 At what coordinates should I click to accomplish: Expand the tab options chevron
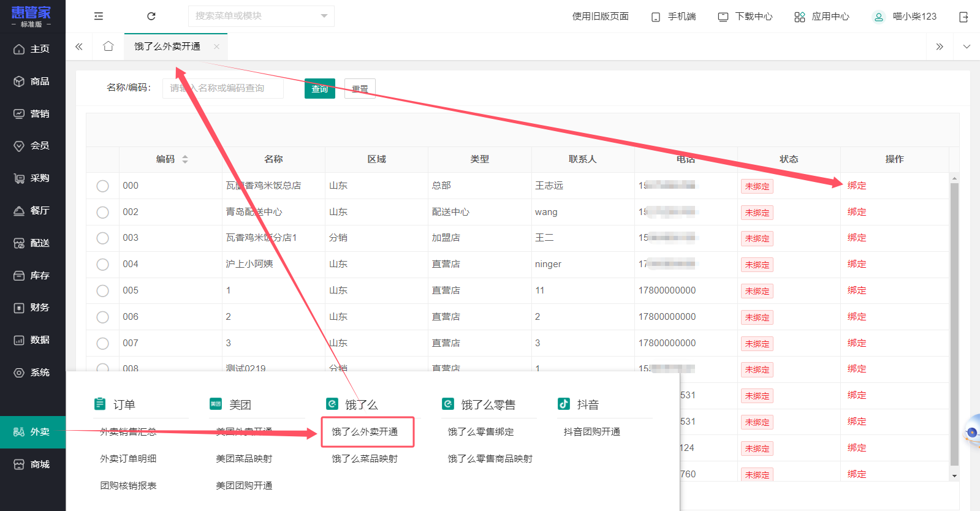click(967, 47)
